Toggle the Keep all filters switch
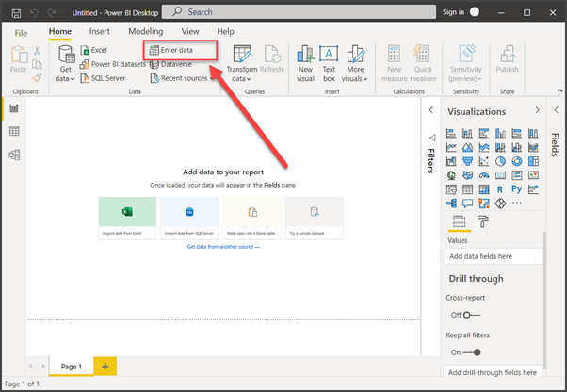Viewport: 567px width, 392px height. coord(472,352)
